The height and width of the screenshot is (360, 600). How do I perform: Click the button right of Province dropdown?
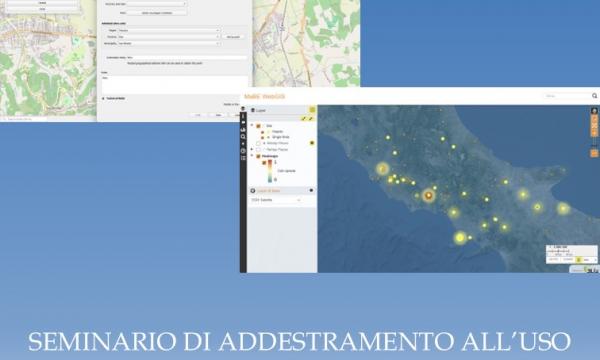pos(233,37)
